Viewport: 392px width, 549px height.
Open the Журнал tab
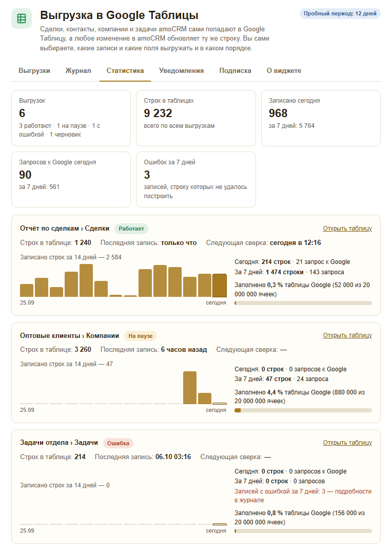pyautogui.click(x=79, y=71)
